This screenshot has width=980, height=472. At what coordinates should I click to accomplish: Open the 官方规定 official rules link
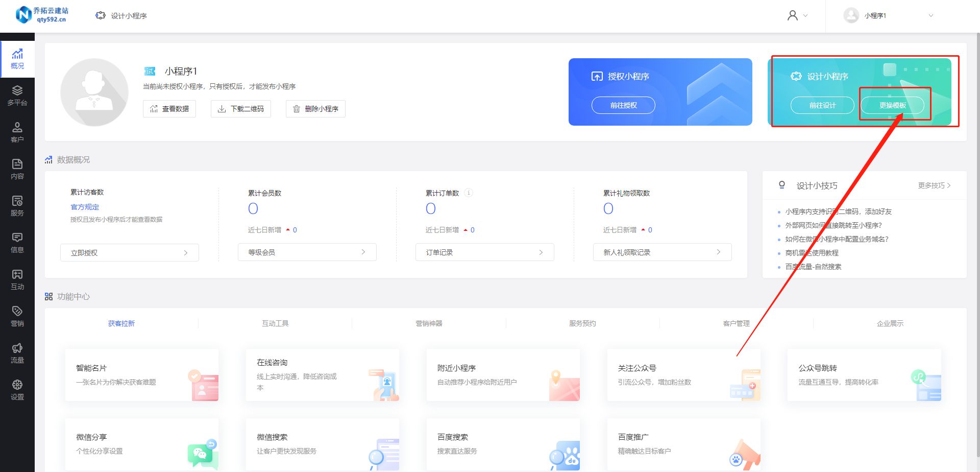click(85, 207)
